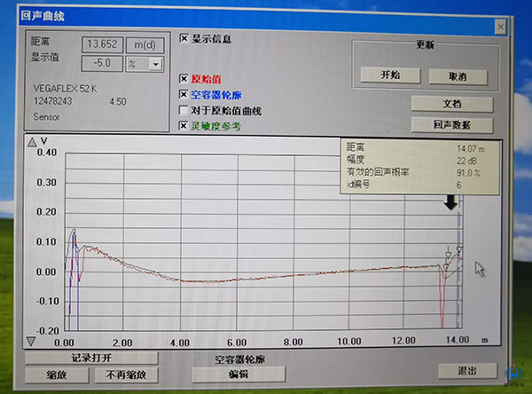Click 编辑 under 空容器轮廓
The image size is (532, 394).
(x=239, y=374)
